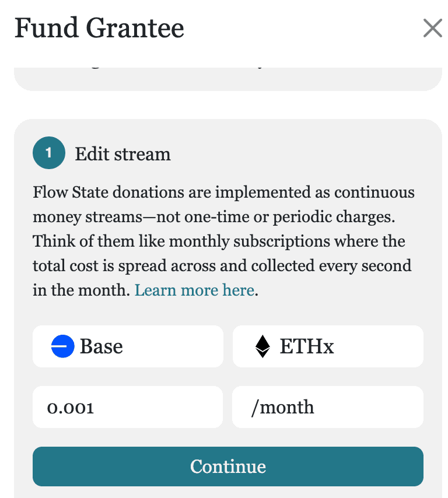
Task: Click the /month label text
Action: [x=282, y=407]
